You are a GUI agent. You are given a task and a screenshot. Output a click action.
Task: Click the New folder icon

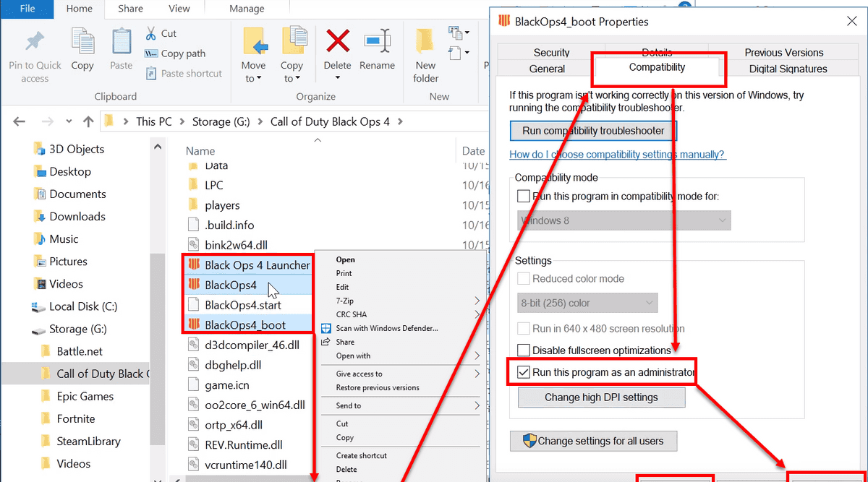point(425,42)
